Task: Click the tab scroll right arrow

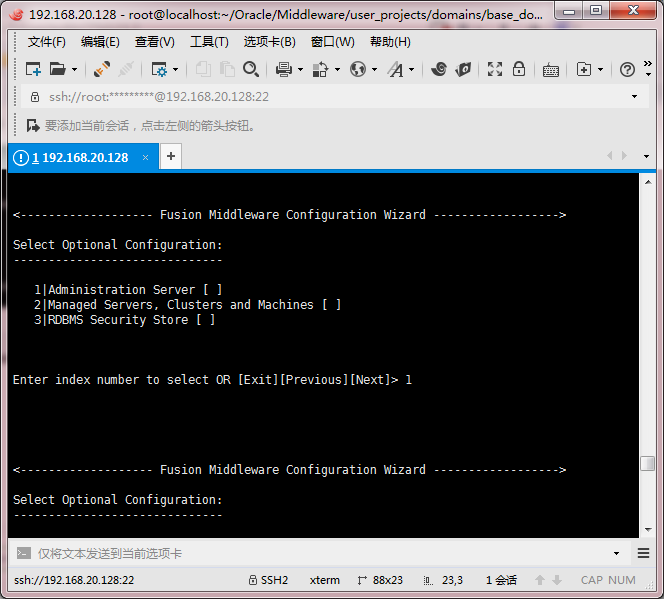Action: click(x=624, y=156)
